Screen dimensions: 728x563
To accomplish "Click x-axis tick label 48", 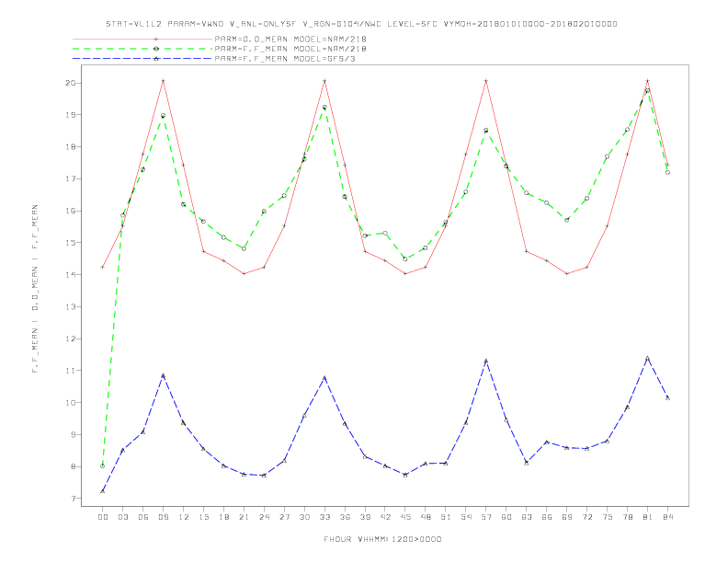I will 426,517.
